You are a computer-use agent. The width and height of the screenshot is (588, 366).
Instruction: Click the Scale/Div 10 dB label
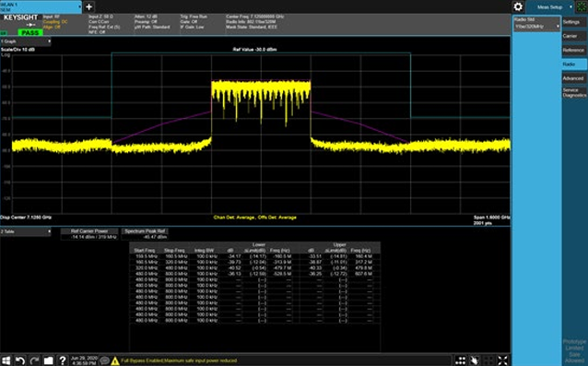(x=18, y=50)
